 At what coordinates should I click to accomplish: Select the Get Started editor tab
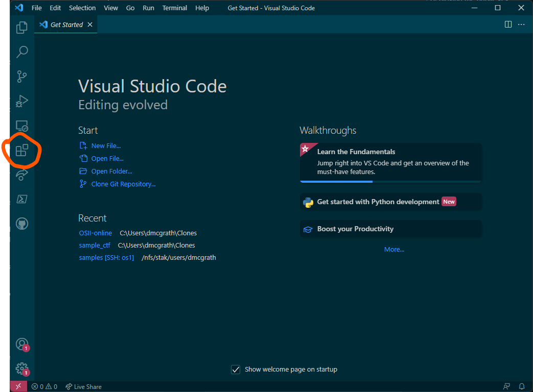click(65, 24)
